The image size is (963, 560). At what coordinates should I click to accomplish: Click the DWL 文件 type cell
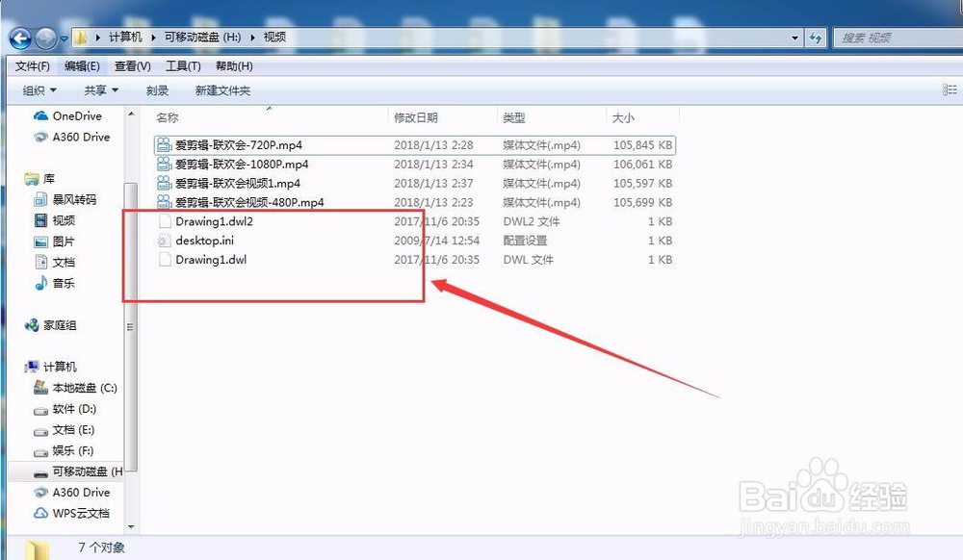528,259
